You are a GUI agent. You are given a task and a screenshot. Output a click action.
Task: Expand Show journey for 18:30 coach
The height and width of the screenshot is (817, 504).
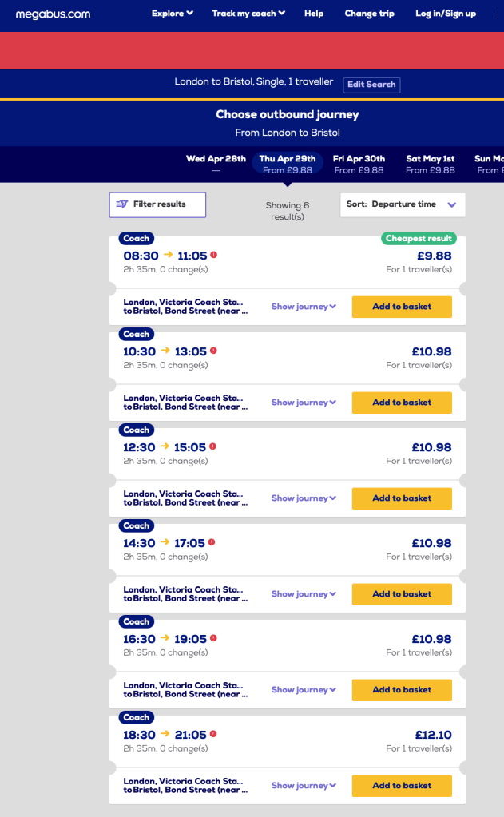point(304,786)
